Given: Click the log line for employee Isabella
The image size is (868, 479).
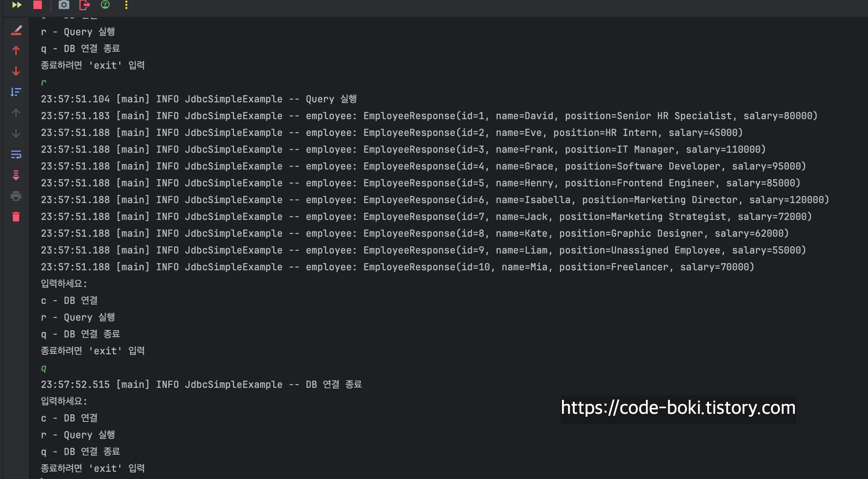Looking at the screenshot, I should [435, 200].
